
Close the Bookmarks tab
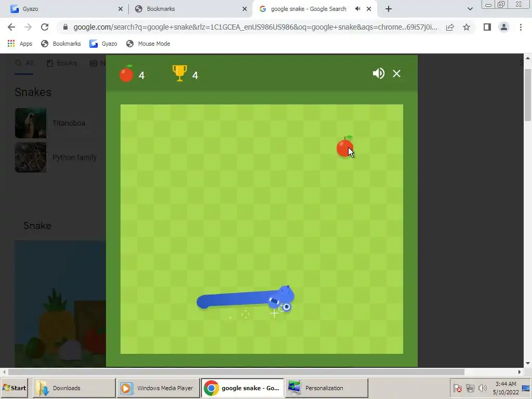tap(245, 9)
